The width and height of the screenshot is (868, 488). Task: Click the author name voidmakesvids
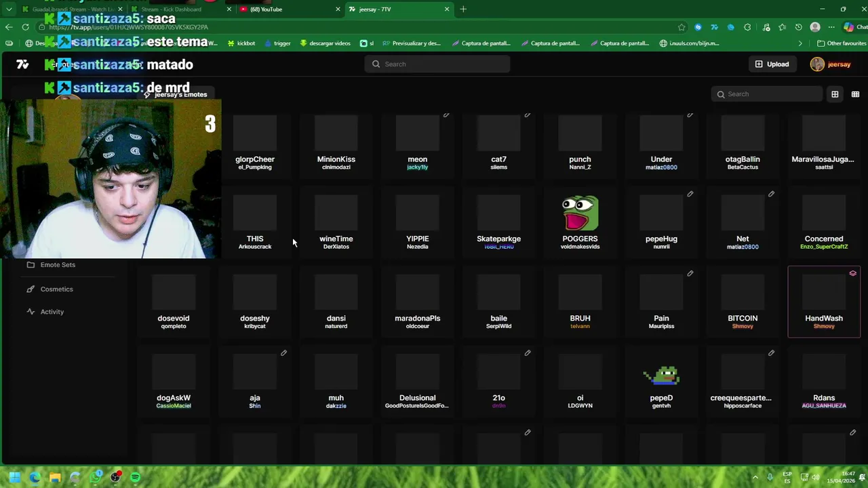click(x=580, y=247)
